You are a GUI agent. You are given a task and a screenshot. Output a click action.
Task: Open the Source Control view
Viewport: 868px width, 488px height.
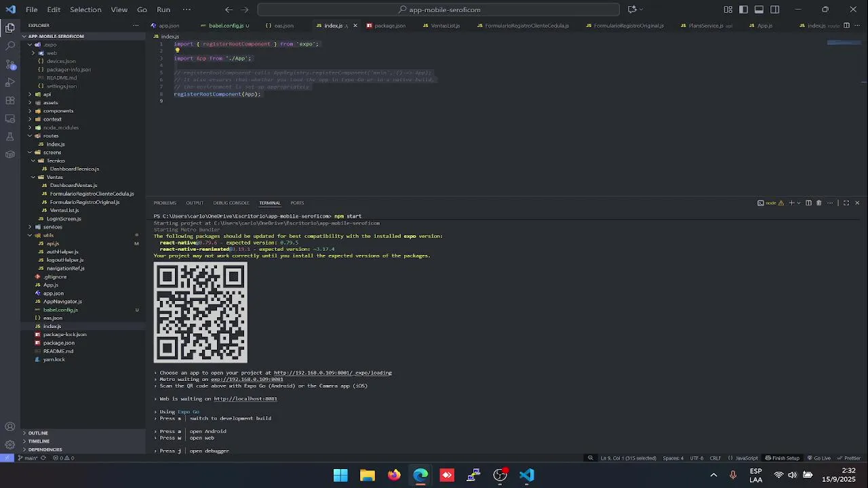(10, 64)
